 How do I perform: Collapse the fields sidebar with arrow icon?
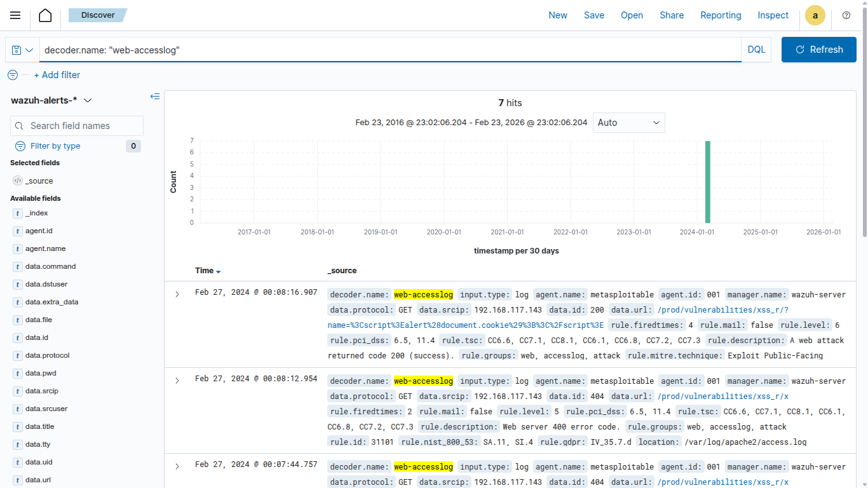click(x=155, y=97)
